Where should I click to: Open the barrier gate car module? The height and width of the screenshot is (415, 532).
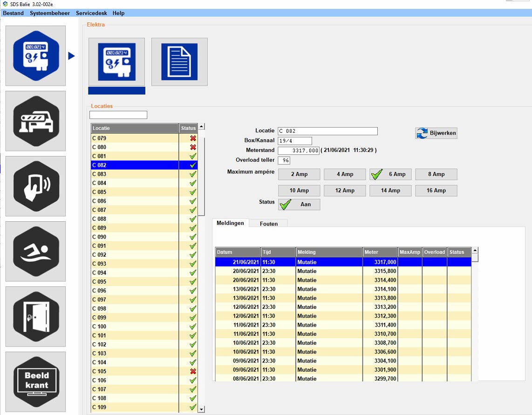click(x=35, y=121)
